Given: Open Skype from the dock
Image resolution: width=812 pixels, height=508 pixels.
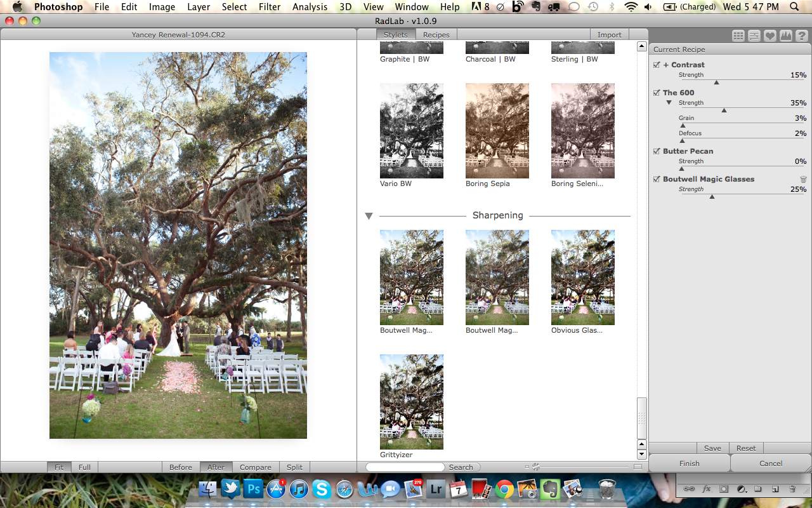Looking at the screenshot, I should (x=322, y=490).
